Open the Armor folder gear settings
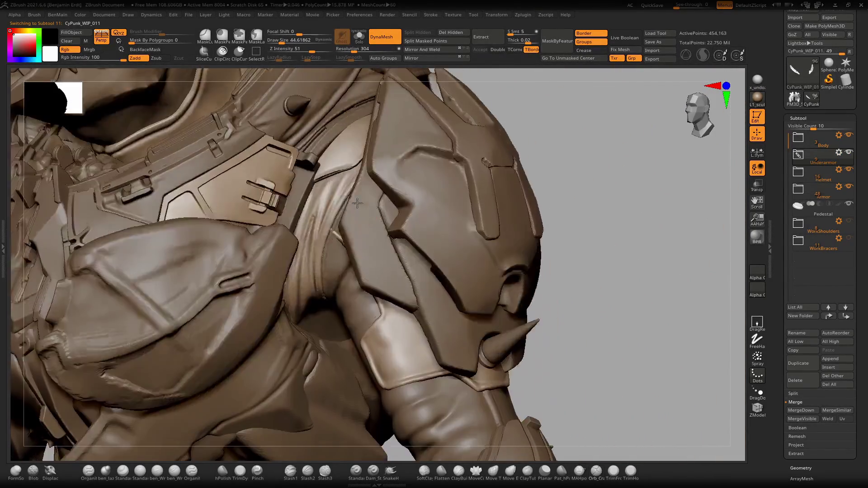This screenshot has width=868, height=488. (x=839, y=186)
